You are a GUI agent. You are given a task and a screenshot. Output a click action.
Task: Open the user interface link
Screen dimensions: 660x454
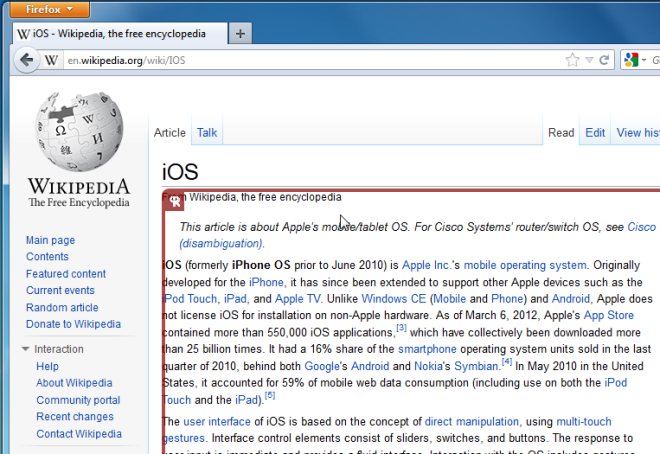tap(217, 422)
